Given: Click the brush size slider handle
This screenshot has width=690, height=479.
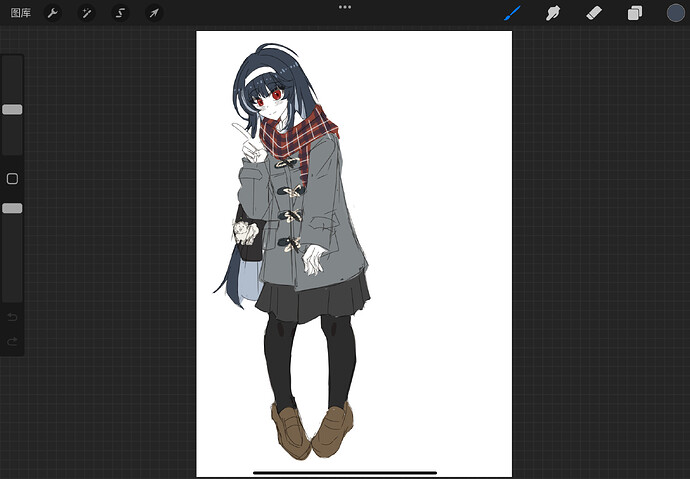Looking at the screenshot, I should coord(12,110).
